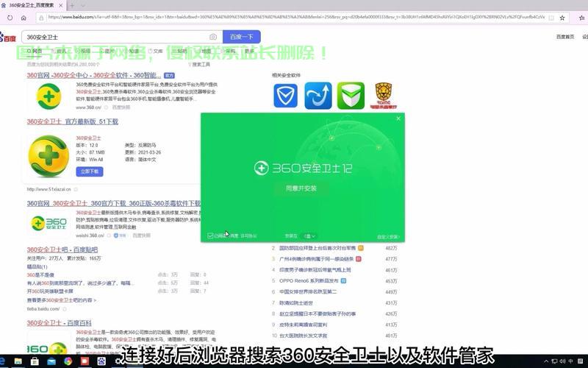Open 360安全卫士 - 百度百科 result link
588x368 pixels.
(60, 323)
